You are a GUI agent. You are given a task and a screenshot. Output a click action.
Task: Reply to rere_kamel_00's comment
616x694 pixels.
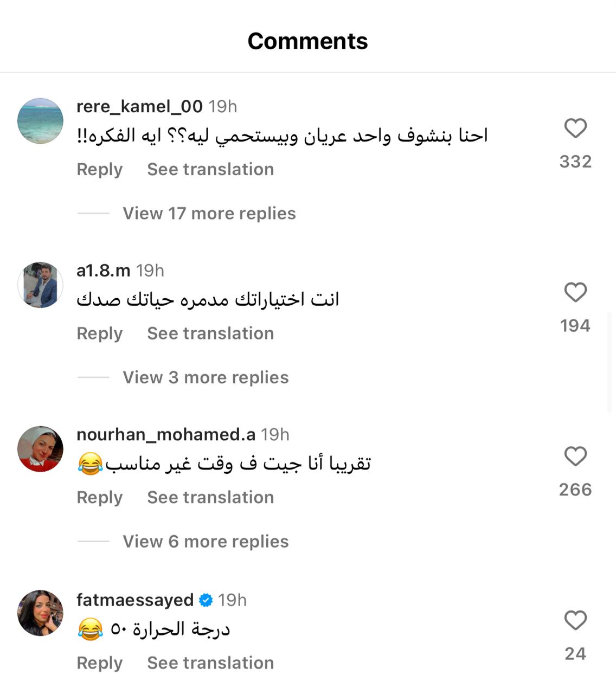(x=100, y=169)
